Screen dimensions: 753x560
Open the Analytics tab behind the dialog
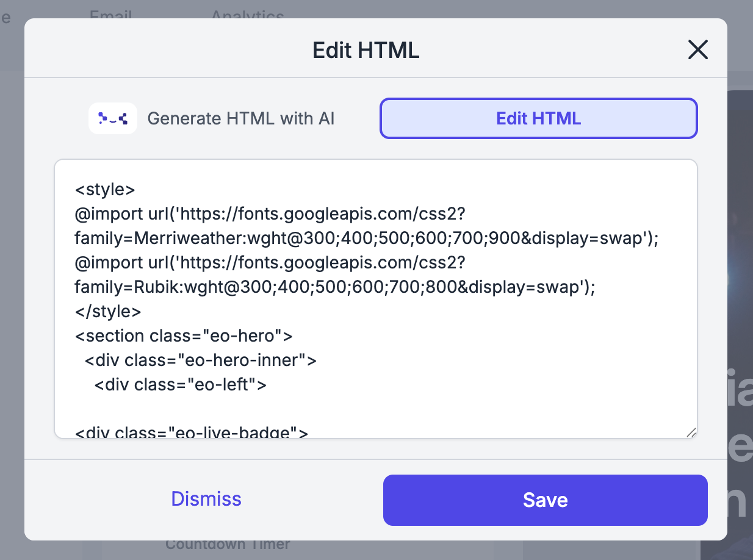tap(247, 15)
